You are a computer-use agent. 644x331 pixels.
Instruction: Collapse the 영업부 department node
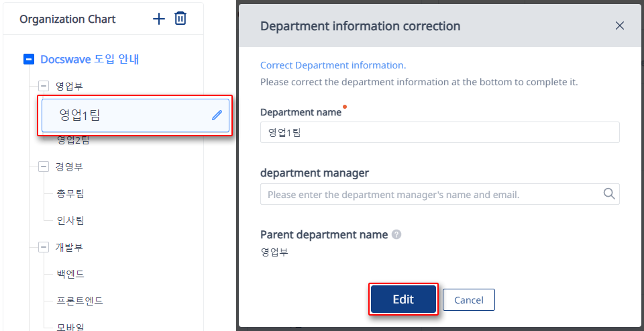coord(44,87)
